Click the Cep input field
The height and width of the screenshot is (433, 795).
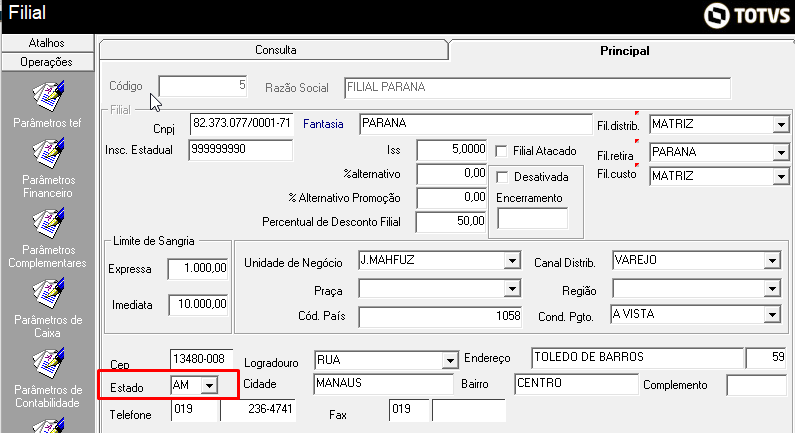click(201, 359)
